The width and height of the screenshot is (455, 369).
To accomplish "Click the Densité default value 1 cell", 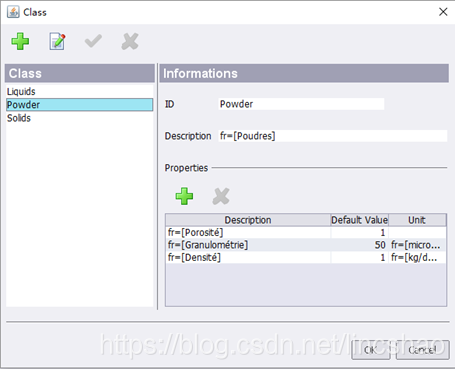I will click(359, 257).
